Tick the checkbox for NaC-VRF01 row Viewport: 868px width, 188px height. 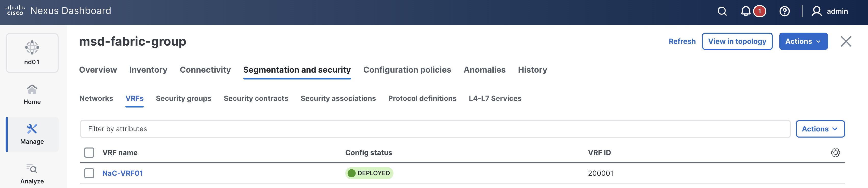(89, 173)
